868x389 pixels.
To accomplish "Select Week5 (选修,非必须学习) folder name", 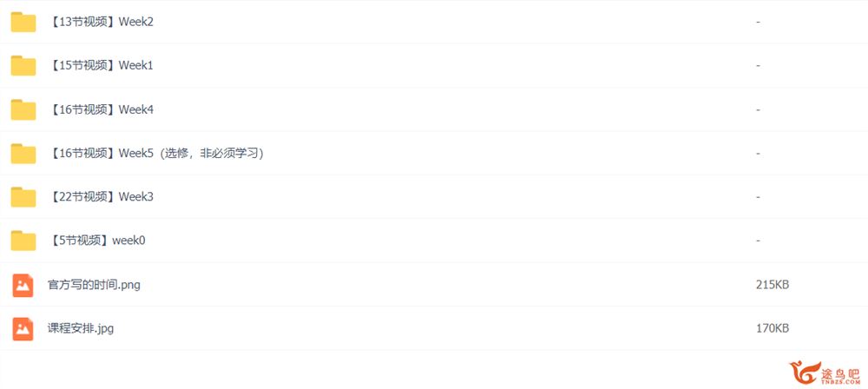I will (x=155, y=154).
